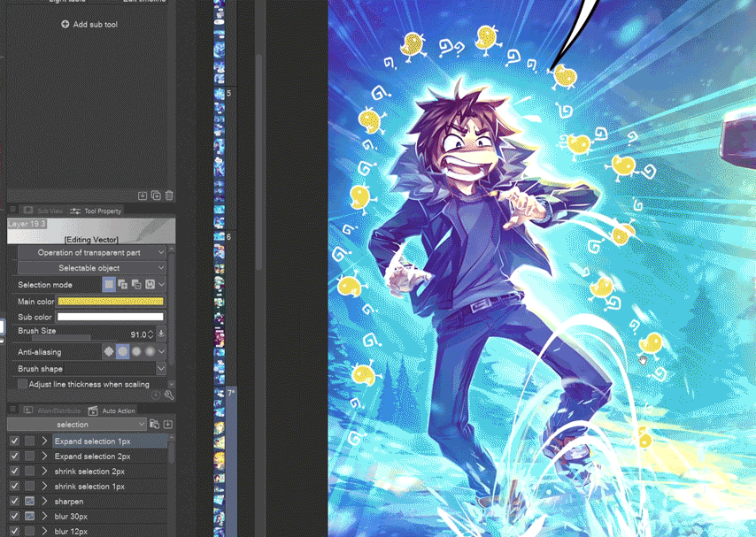Click Brush Size value stepper arrows
Image resolution: width=756 pixels, height=537 pixels.
tap(150, 334)
